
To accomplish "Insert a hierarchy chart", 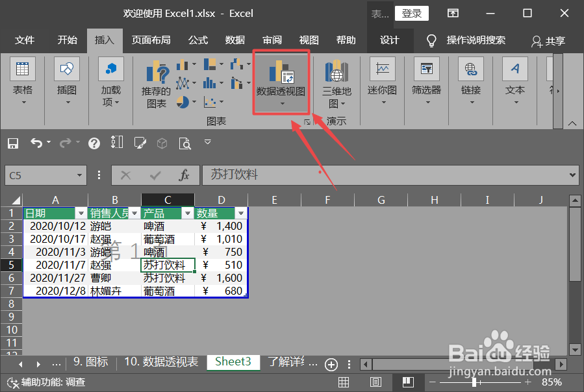I will point(214,64).
